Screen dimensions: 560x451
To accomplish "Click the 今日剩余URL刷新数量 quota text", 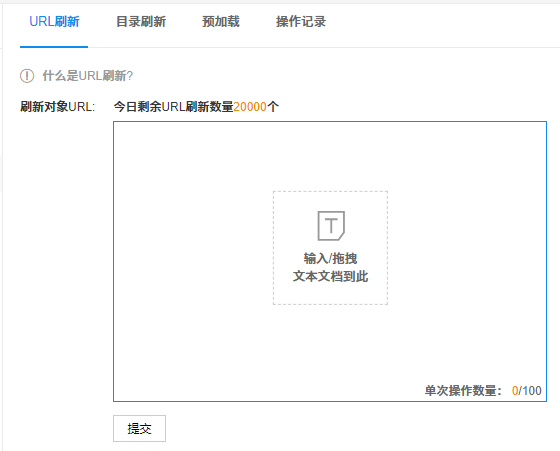I will [174, 107].
